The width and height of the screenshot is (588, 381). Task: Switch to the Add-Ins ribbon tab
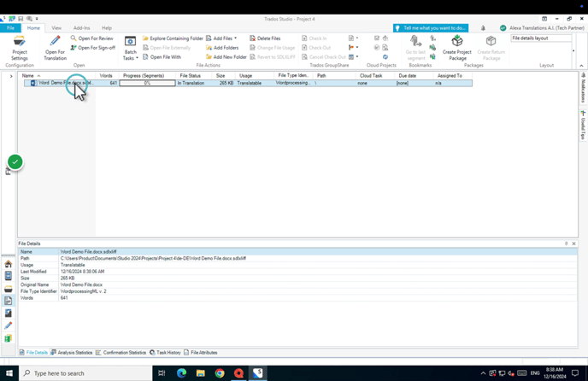pos(81,27)
